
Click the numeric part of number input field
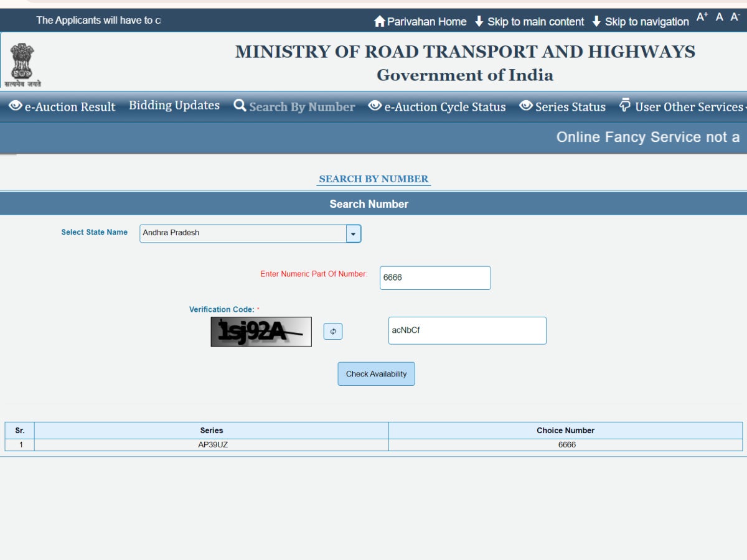click(435, 278)
